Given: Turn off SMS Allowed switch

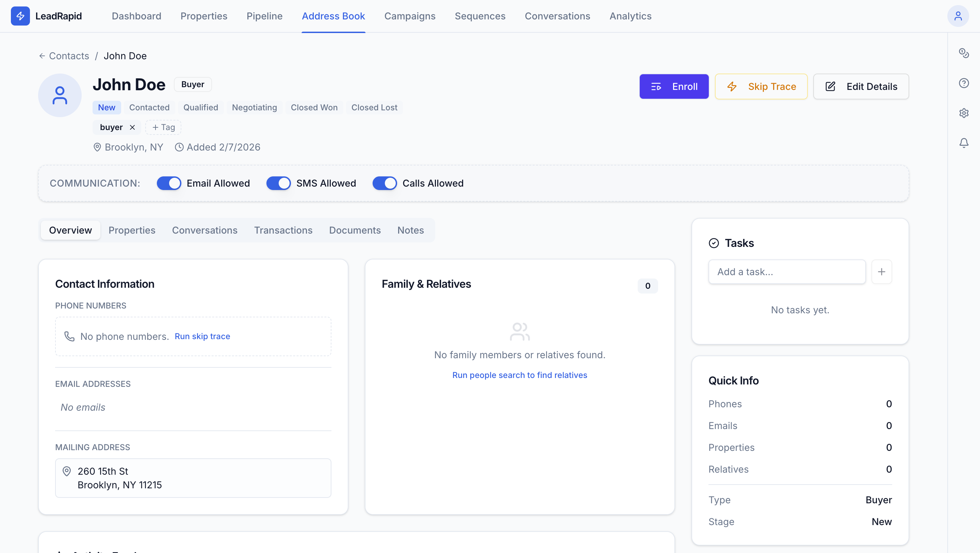Looking at the screenshot, I should (x=278, y=184).
